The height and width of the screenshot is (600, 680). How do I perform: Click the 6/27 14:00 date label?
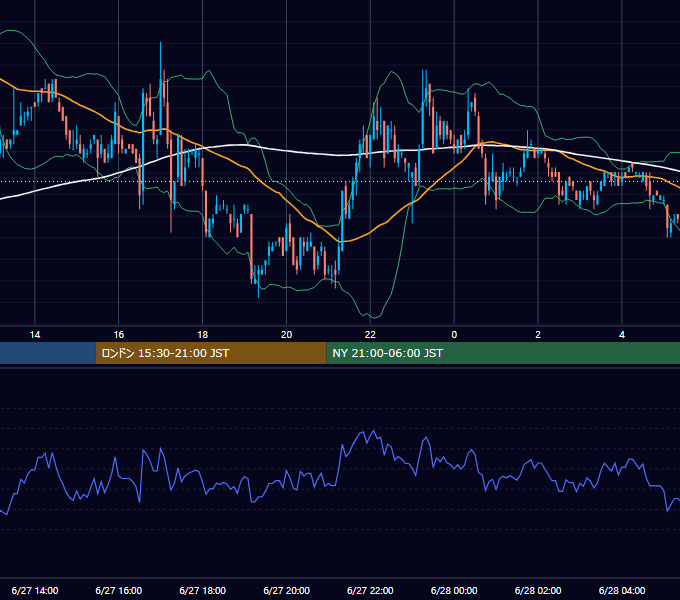pos(35,590)
